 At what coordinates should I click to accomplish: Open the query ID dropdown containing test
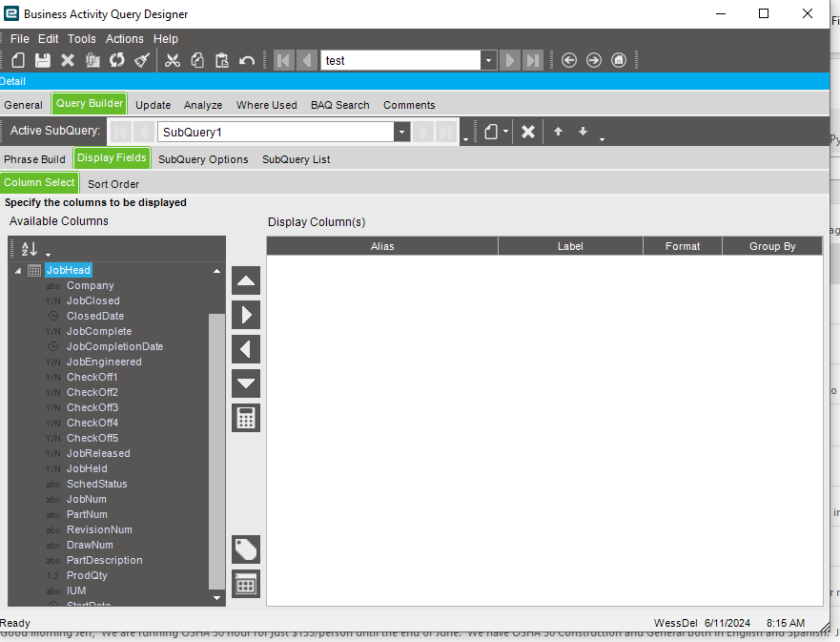(x=488, y=60)
